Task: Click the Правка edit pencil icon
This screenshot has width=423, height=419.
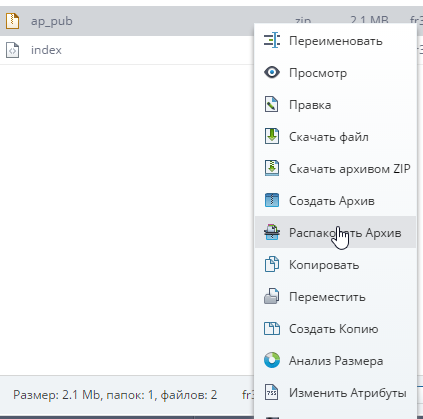Action: tap(271, 105)
